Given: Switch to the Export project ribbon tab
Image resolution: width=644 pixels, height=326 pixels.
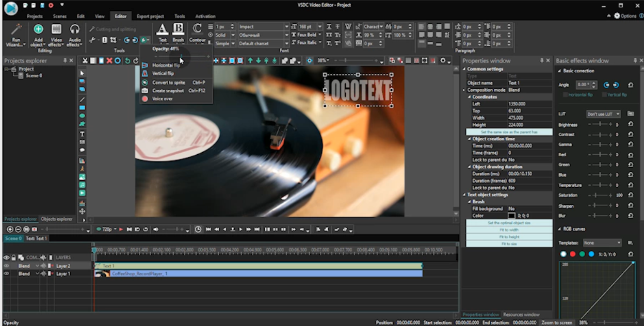Looking at the screenshot, I should (150, 17).
